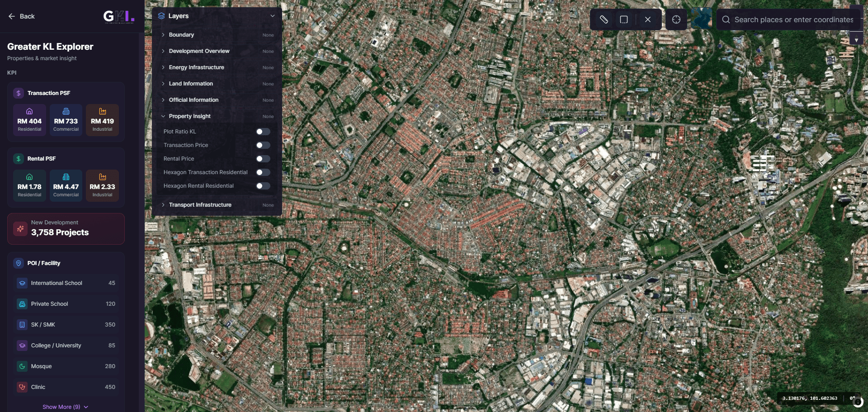Select the International School row
Screen dimensions: 868x412
(66, 283)
